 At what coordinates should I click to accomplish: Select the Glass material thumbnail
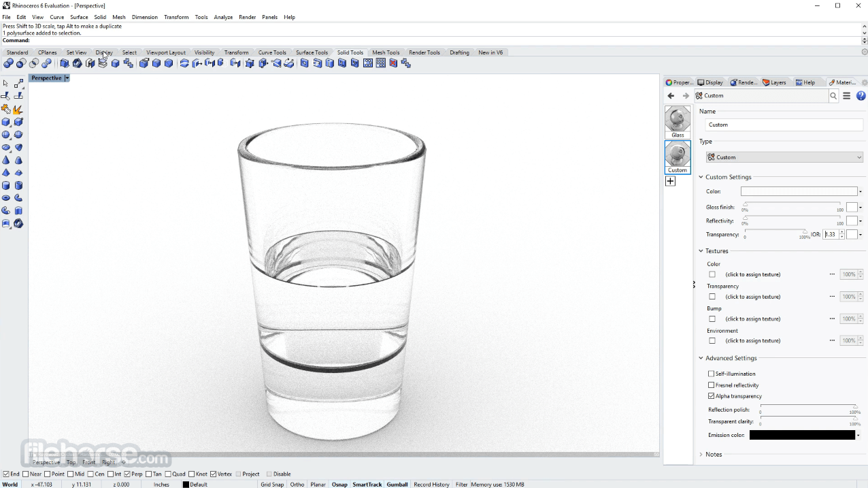coord(678,122)
